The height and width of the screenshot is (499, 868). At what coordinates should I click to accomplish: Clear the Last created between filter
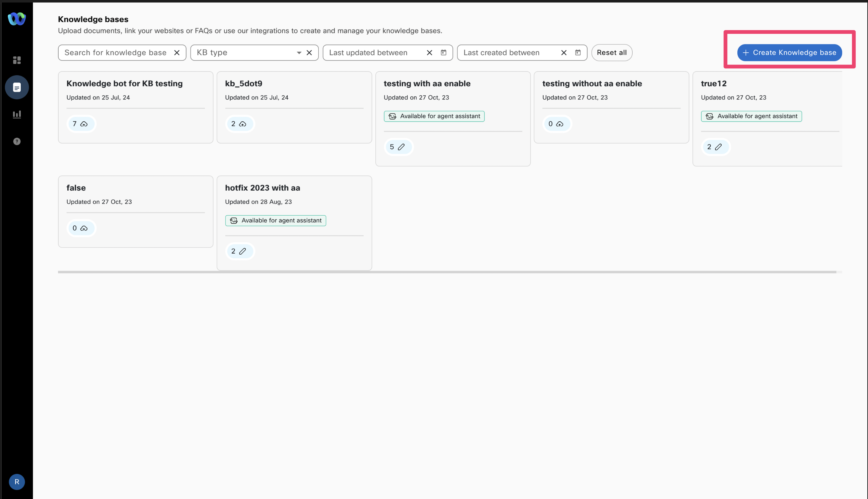pos(563,53)
